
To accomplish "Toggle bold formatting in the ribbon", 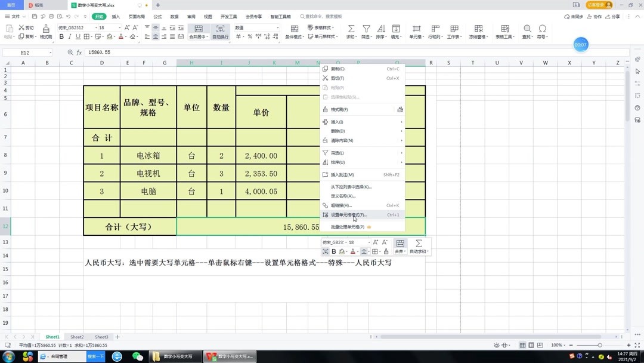I will 61,36.
